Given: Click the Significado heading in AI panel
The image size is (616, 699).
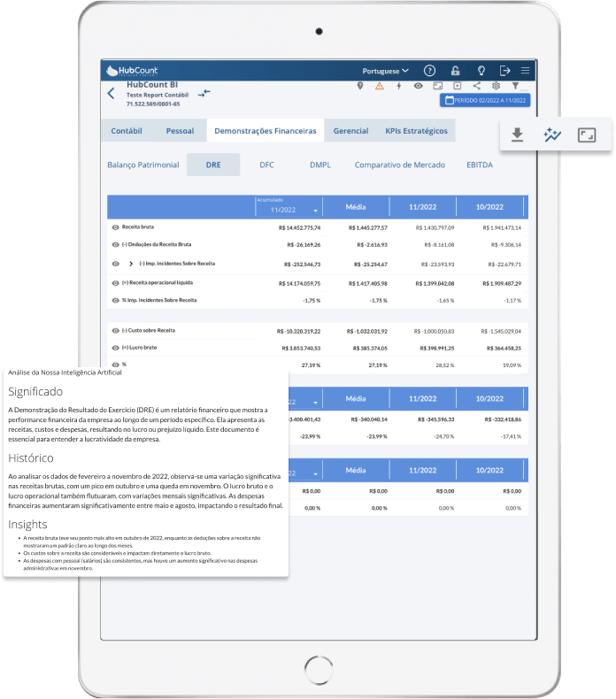Looking at the screenshot, I should point(35,392).
